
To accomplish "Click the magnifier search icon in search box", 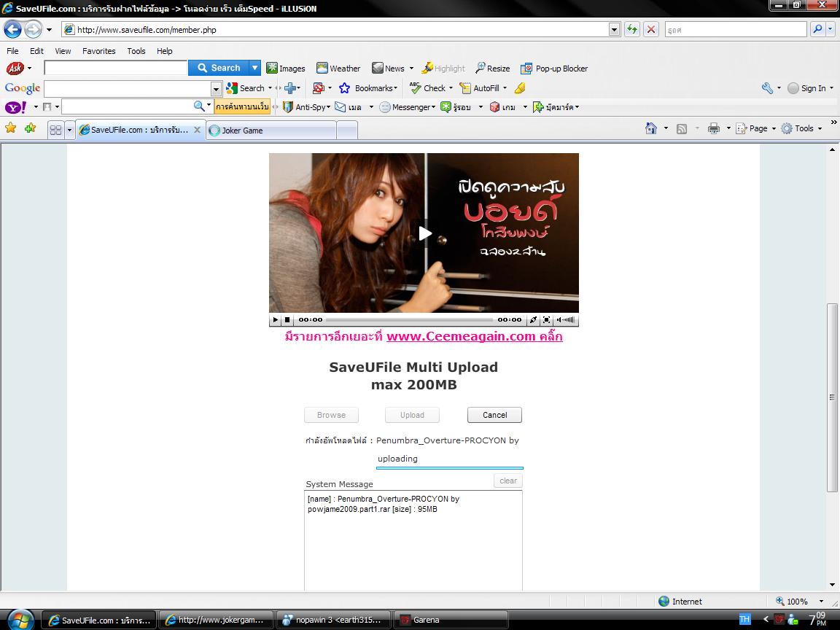I will pyautogui.click(x=817, y=29).
